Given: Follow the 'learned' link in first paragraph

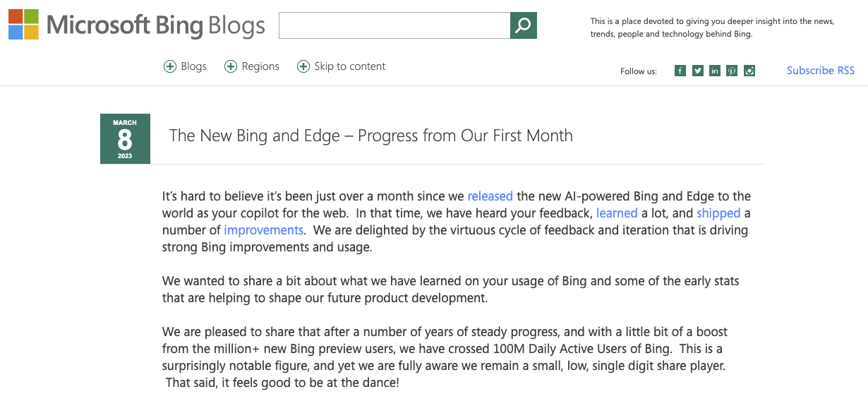Looking at the screenshot, I should [617, 213].
